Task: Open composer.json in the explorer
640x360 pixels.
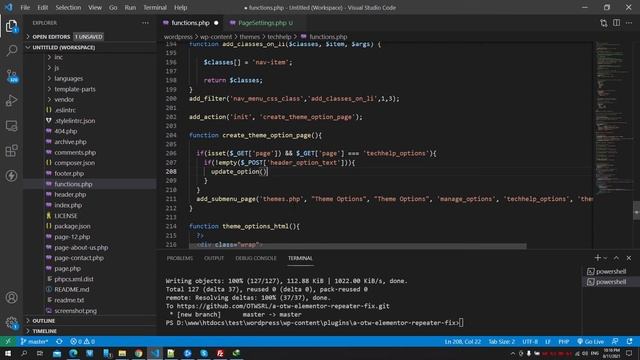Action: point(74,163)
